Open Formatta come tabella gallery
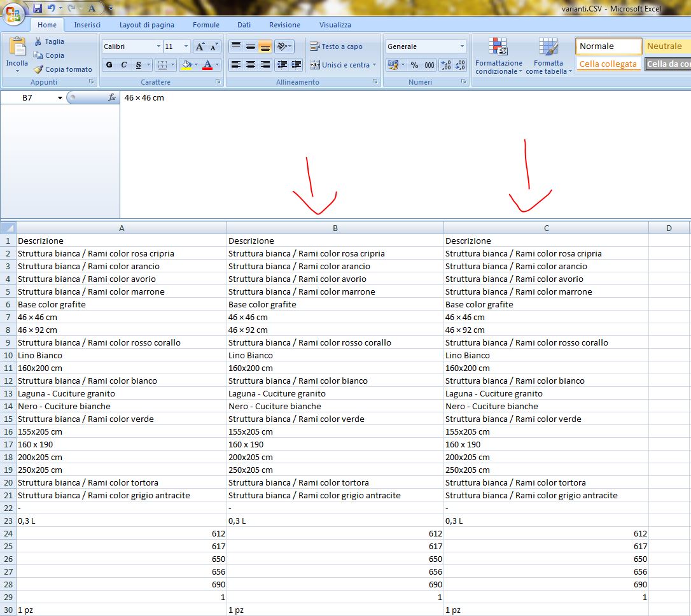The height and width of the screenshot is (616, 691). (x=548, y=56)
